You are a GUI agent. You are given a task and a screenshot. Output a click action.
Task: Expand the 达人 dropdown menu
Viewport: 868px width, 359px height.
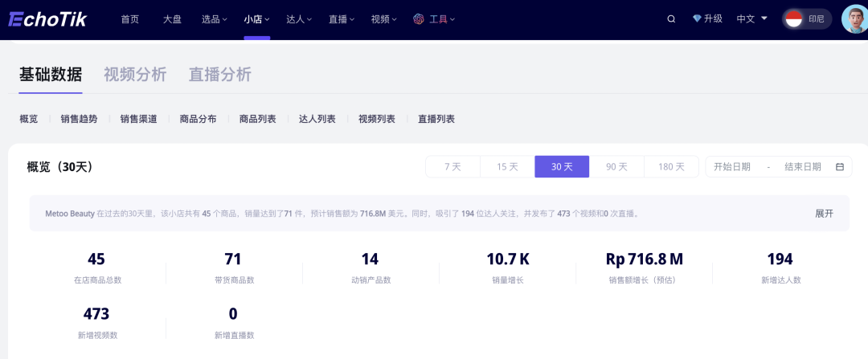click(299, 19)
